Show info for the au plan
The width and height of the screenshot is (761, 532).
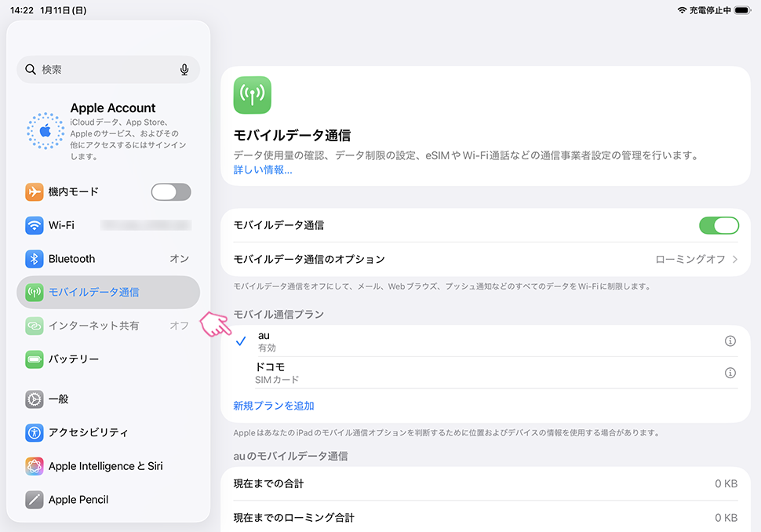(730, 341)
